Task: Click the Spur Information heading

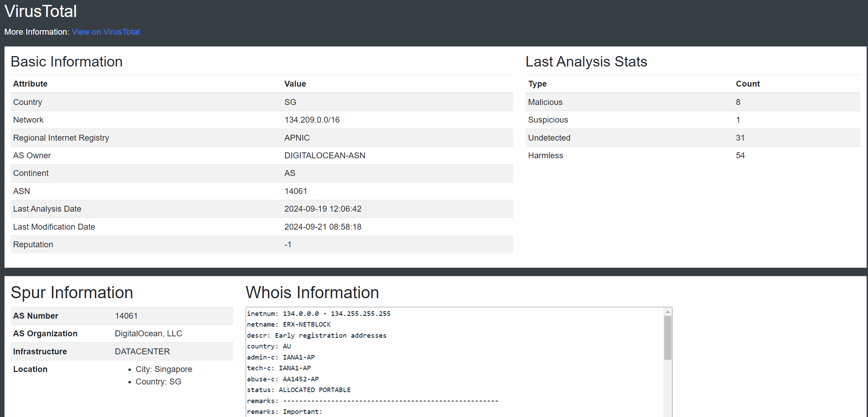Action: [x=72, y=293]
